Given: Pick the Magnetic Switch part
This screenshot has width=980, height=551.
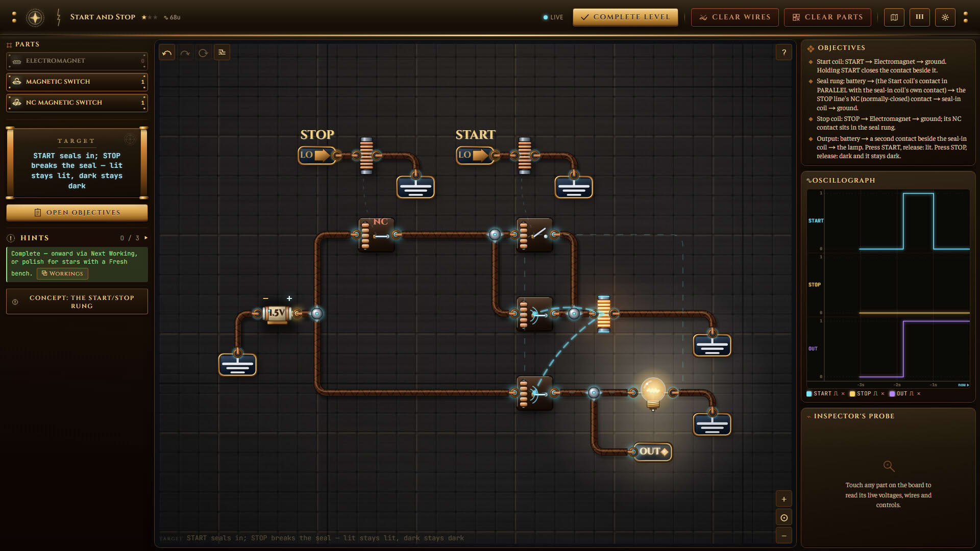Looking at the screenshot, I should click(x=77, y=82).
